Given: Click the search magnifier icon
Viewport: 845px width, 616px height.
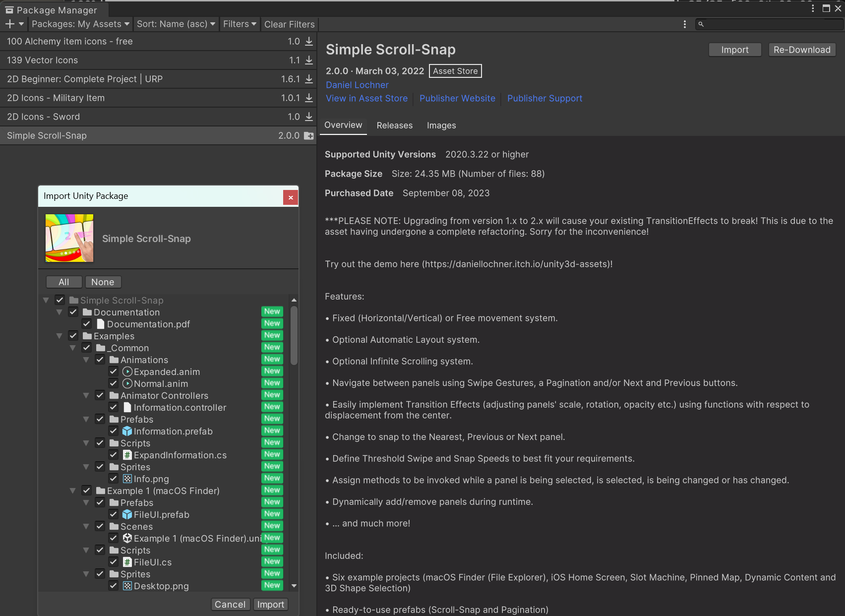Looking at the screenshot, I should point(701,24).
